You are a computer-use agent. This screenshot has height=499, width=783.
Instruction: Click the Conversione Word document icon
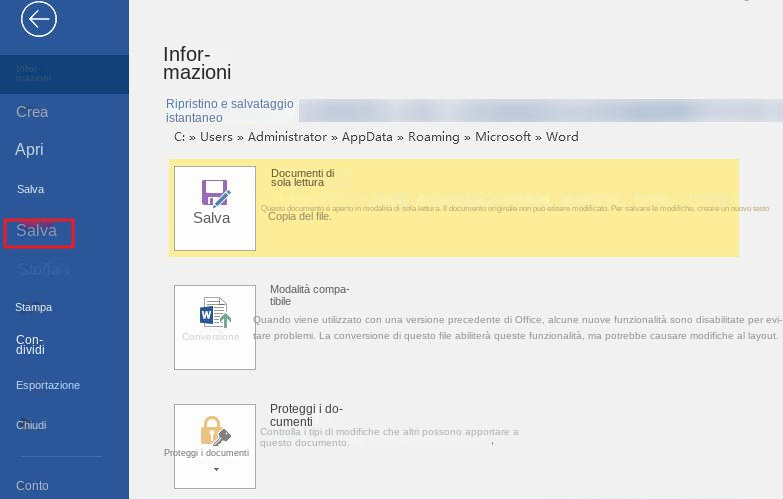(214, 312)
